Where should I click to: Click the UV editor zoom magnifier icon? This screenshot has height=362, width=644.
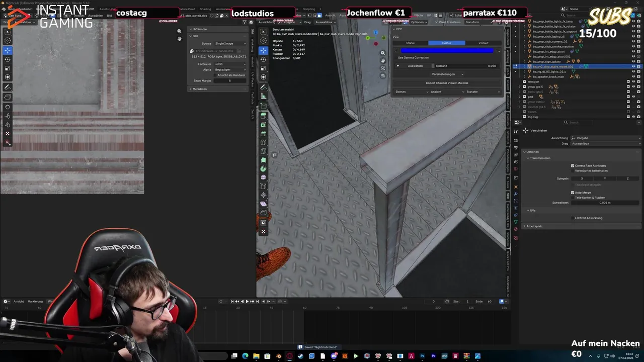coord(179,31)
